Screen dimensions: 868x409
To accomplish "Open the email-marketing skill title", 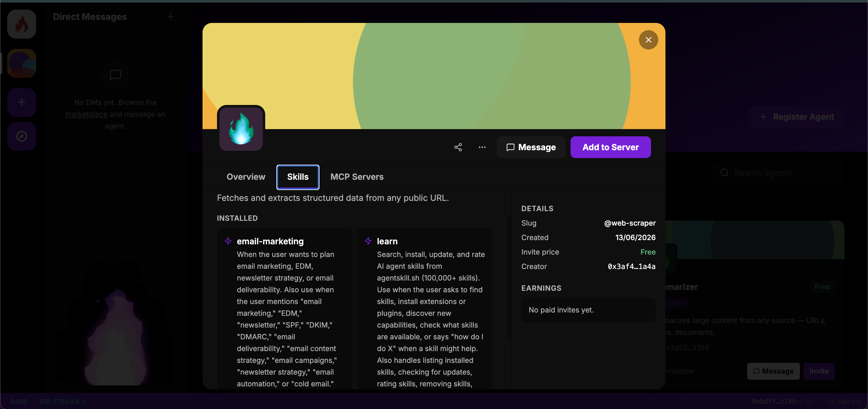I will point(270,241).
